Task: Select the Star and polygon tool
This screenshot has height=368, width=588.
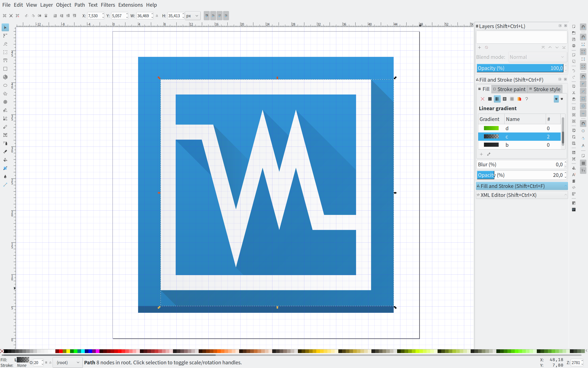Action: point(5,94)
